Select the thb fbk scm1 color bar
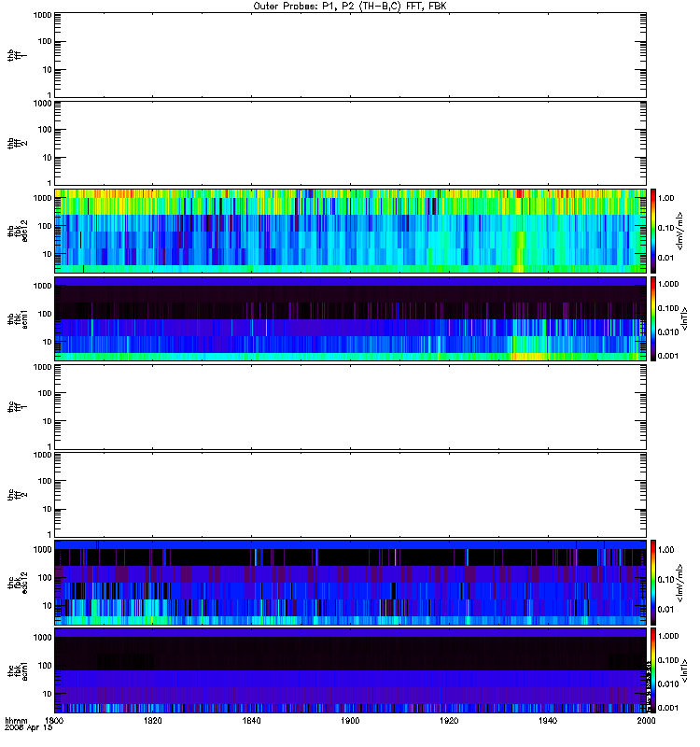700x747 pixels. tap(653, 318)
